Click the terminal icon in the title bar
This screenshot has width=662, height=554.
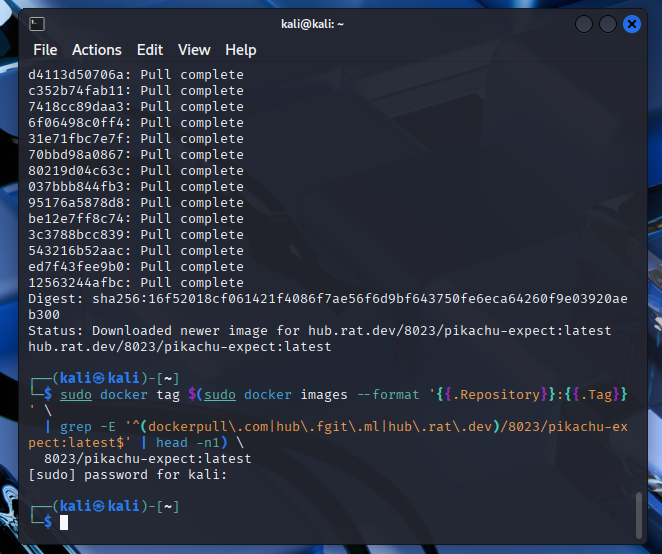35,23
